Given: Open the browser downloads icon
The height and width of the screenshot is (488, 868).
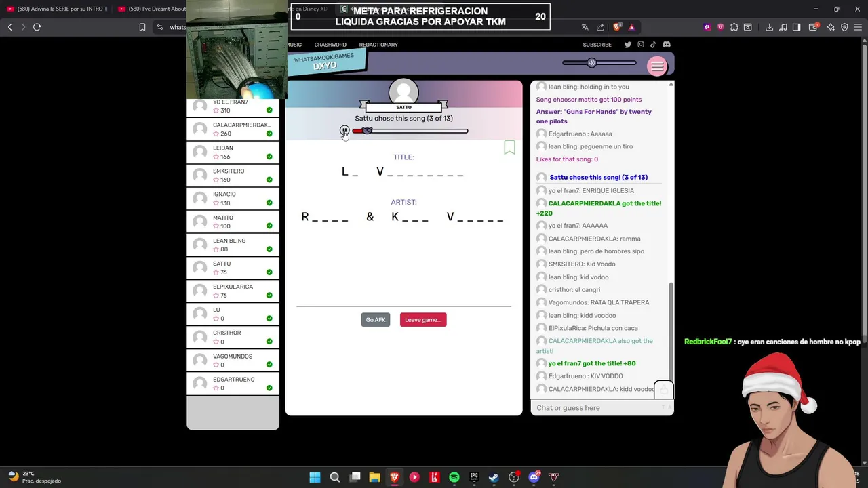Looking at the screenshot, I should click(x=769, y=27).
